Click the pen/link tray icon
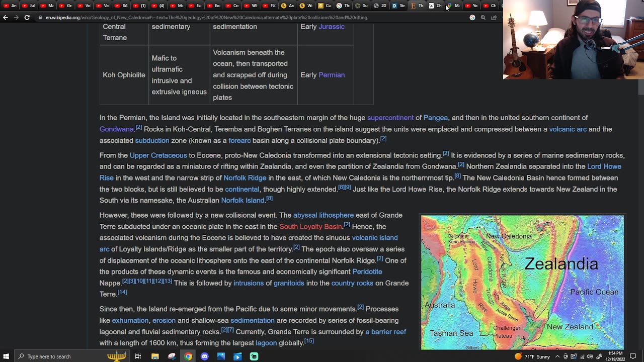 599,356
